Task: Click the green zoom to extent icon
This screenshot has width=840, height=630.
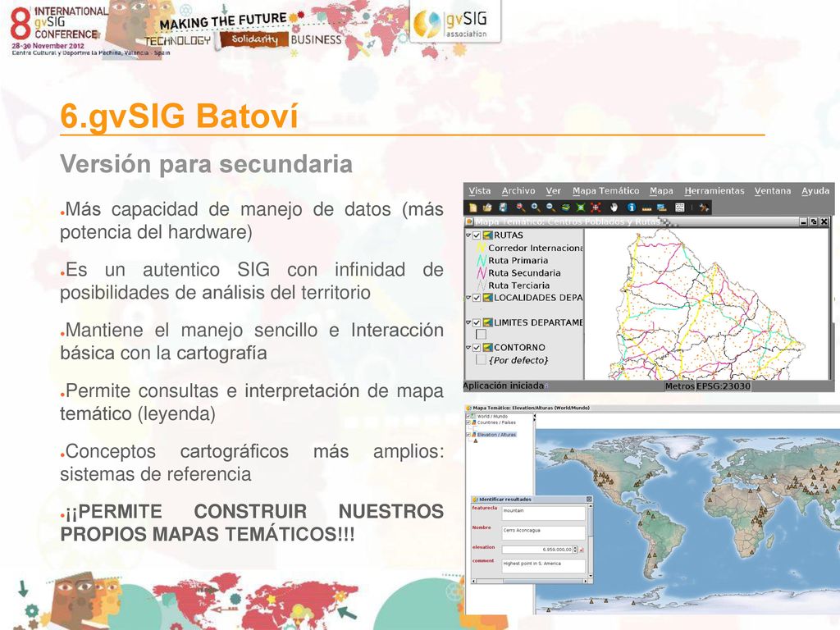Action: click(x=581, y=208)
